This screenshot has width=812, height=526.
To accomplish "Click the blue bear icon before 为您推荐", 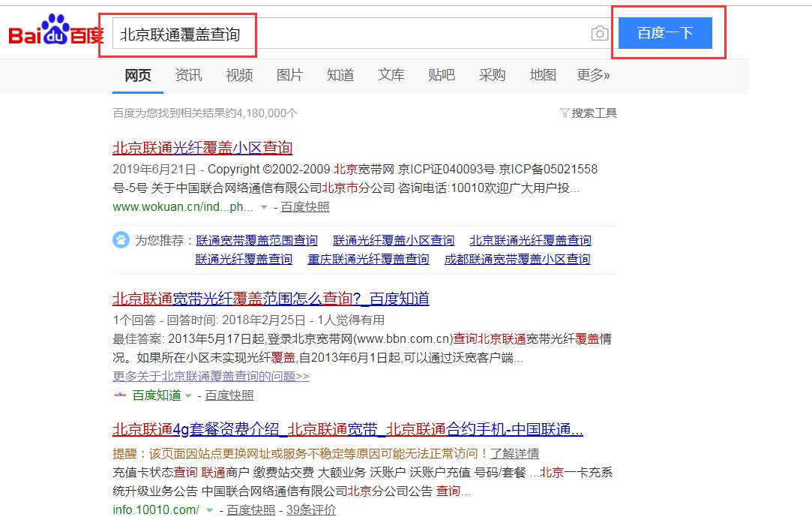I will tap(121, 240).
